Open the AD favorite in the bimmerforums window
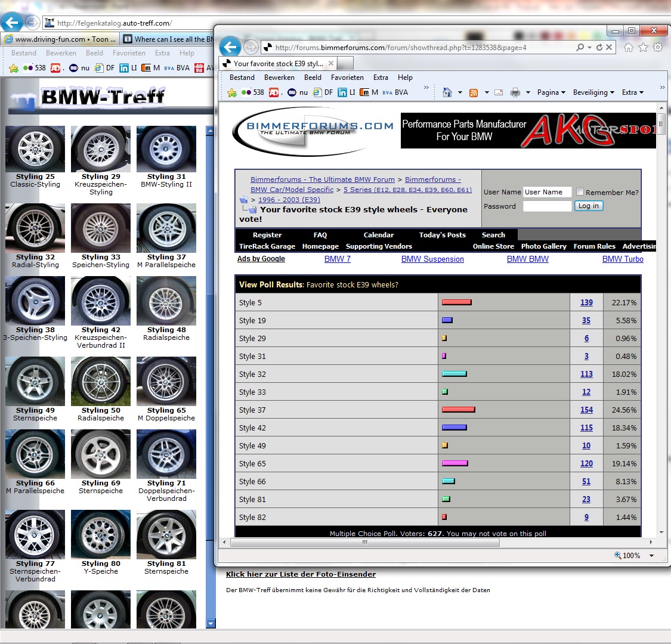This screenshot has height=644, width=671. click(x=274, y=92)
